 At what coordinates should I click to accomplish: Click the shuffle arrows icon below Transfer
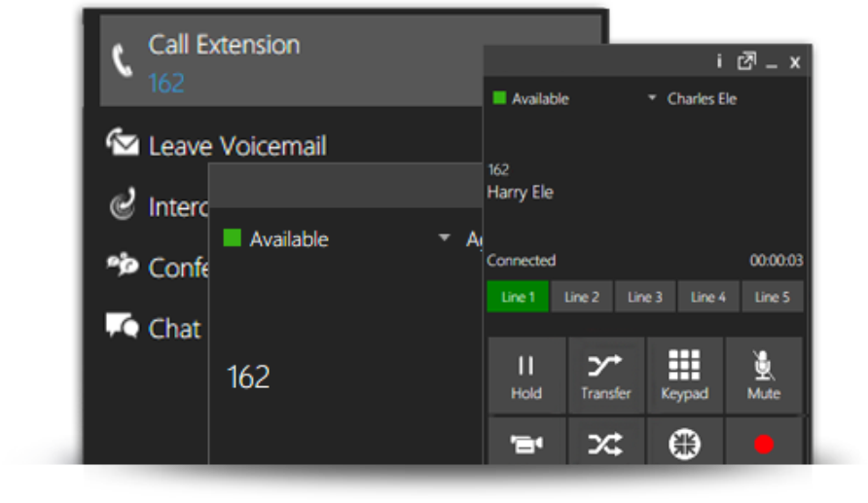(x=605, y=444)
